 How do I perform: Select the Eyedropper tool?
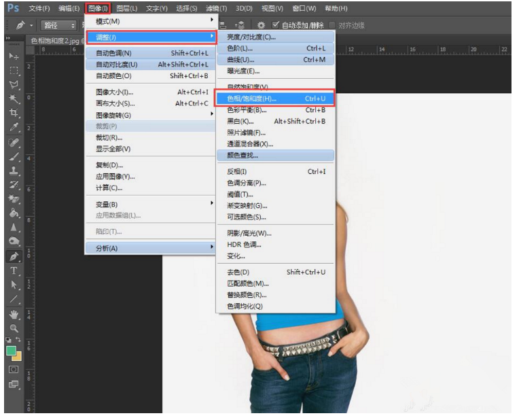tap(14, 127)
